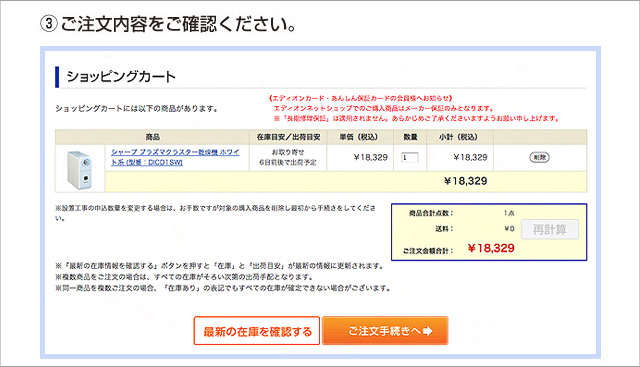
Task: Delete the item with the 削除 button
Action: coord(540,157)
